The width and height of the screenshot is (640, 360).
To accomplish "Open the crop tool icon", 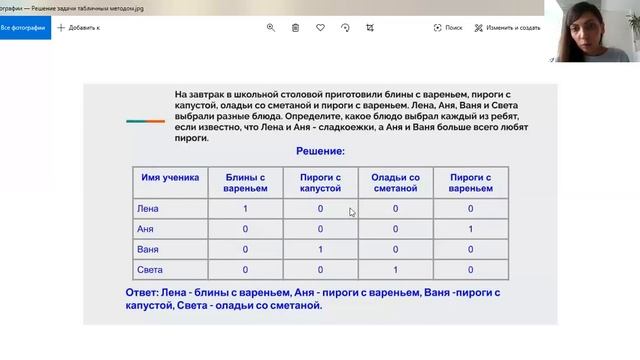I will coord(370,28).
